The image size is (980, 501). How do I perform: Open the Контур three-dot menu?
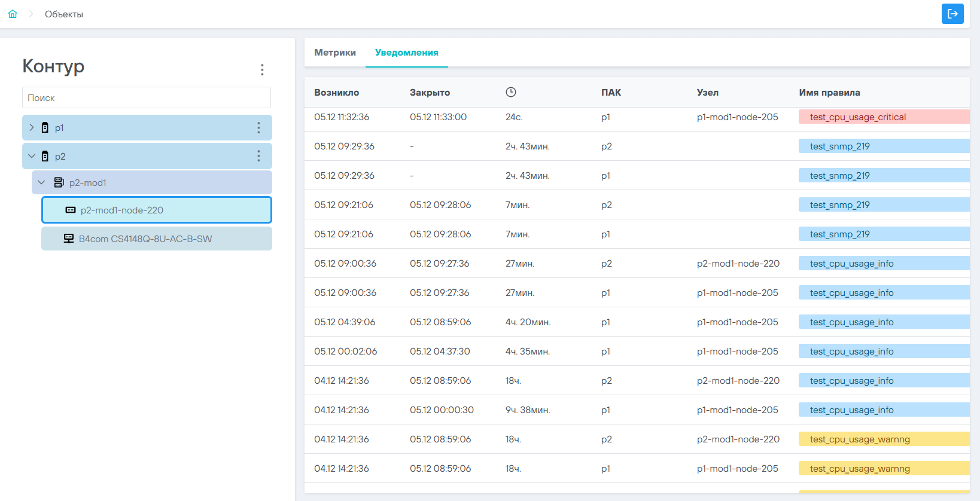coord(262,69)
